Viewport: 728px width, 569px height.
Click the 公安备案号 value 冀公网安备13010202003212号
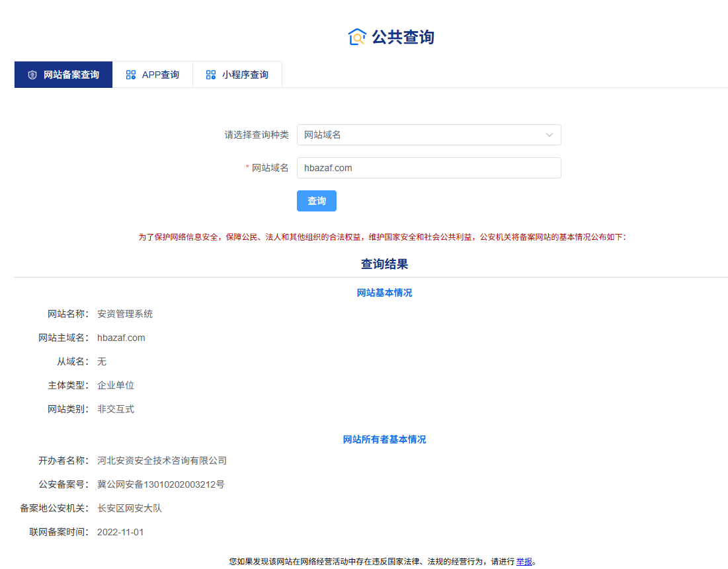click(x=161, y=484)
